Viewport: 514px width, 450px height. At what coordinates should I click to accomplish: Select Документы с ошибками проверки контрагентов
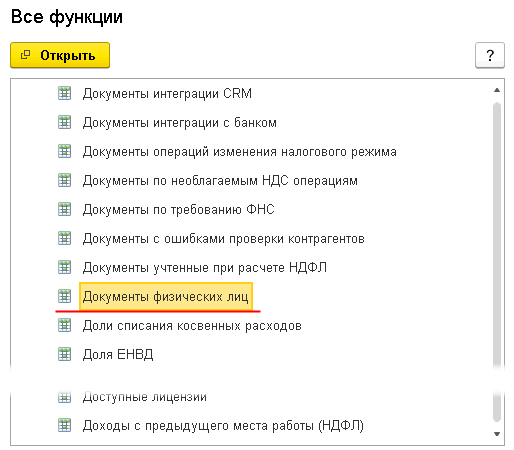click(223, 239)
